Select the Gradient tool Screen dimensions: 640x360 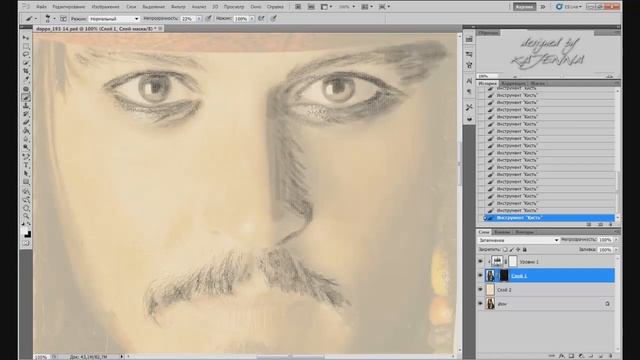click(26, 131)
